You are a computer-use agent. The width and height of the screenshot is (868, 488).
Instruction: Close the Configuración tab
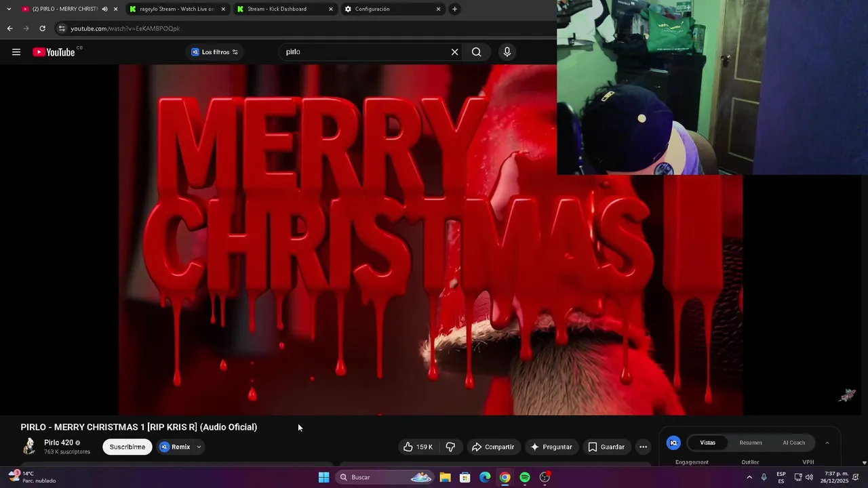[438, 9]
